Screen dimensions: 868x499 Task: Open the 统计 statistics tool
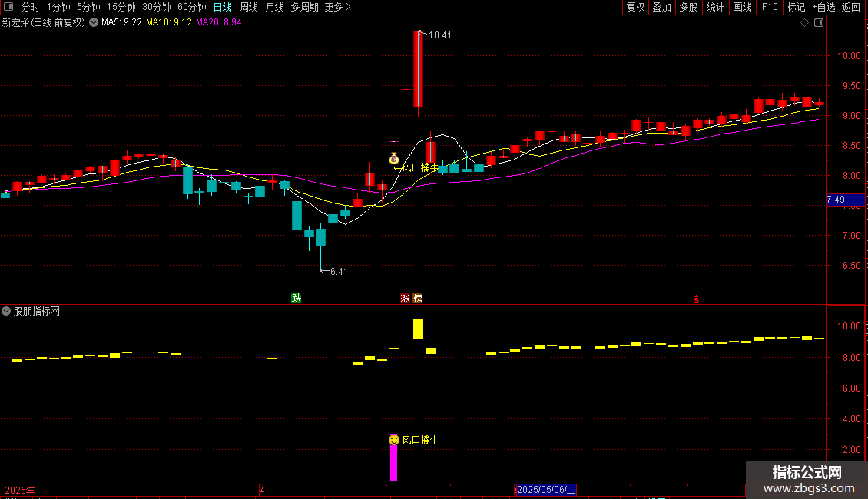click(714, 7)
